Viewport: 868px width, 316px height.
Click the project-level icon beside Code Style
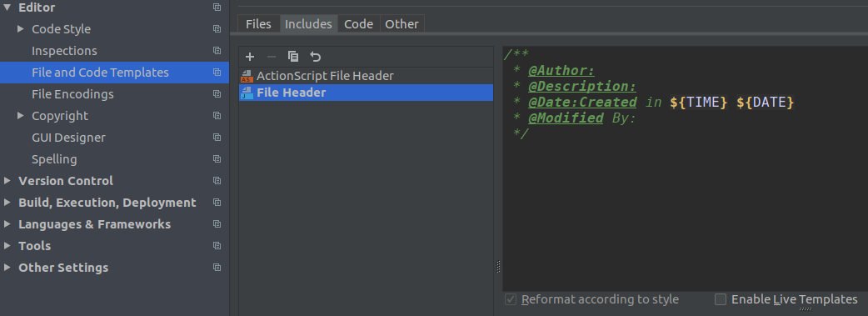217,29
